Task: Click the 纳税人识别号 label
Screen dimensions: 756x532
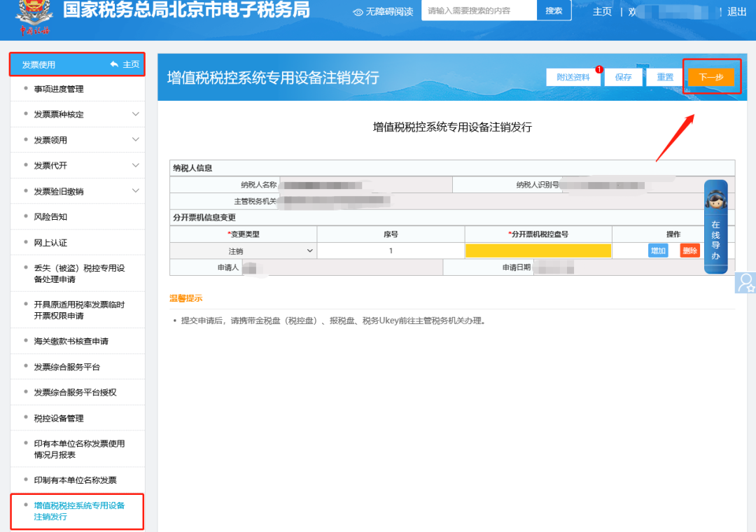Action: click(x=538, y=185)
